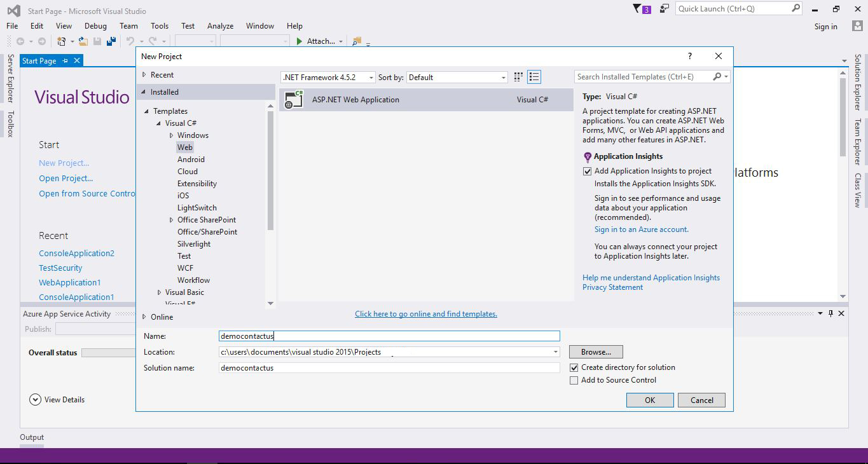Pin the Start Page tab
868x464 pixels.
point(65,61)
